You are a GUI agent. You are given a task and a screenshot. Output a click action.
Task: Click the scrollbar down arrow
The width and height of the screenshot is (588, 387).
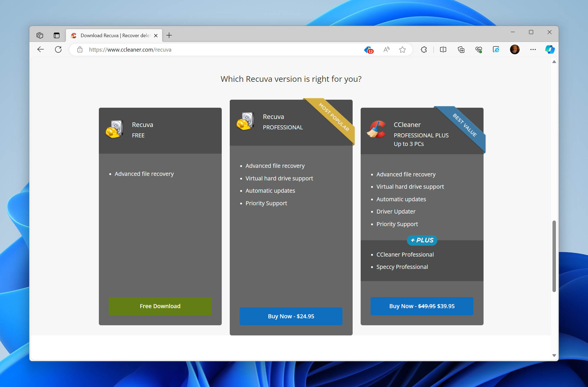[x=554, y=355]
